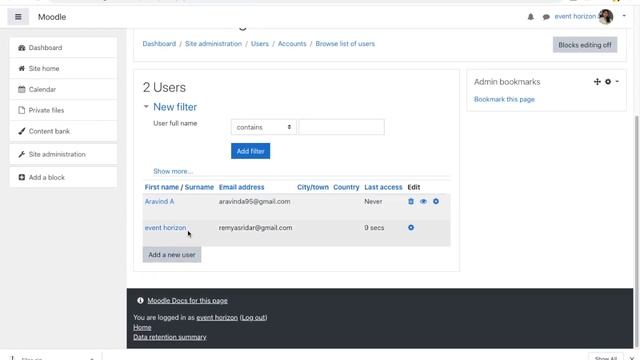The image size is (640, 360).
Task: Select remyasridar@gmail.com email text
Action: coord(255,227)
